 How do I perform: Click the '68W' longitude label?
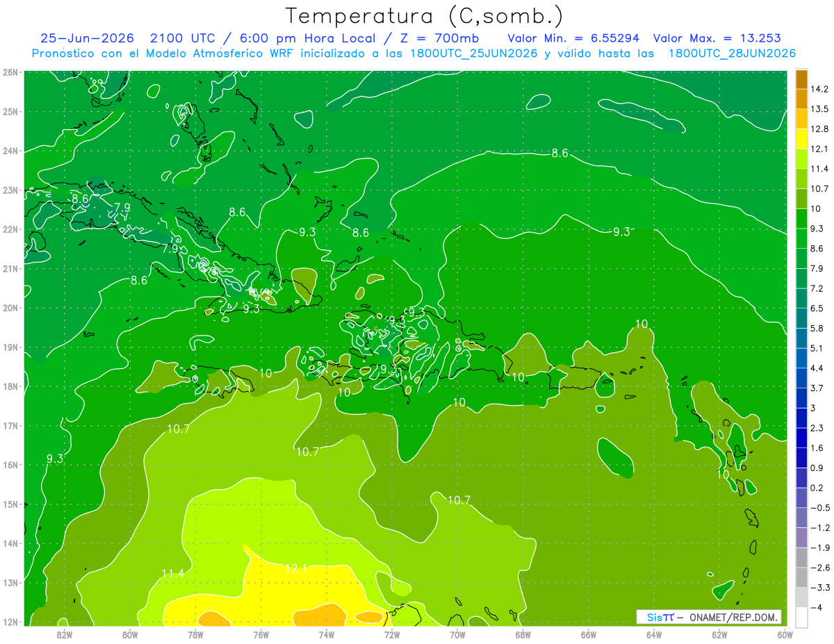[x=523, y=634]
